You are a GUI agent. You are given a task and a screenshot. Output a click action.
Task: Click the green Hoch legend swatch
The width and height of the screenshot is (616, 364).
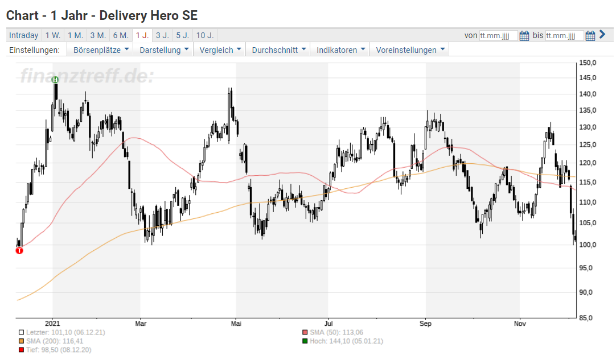(305, 341)
